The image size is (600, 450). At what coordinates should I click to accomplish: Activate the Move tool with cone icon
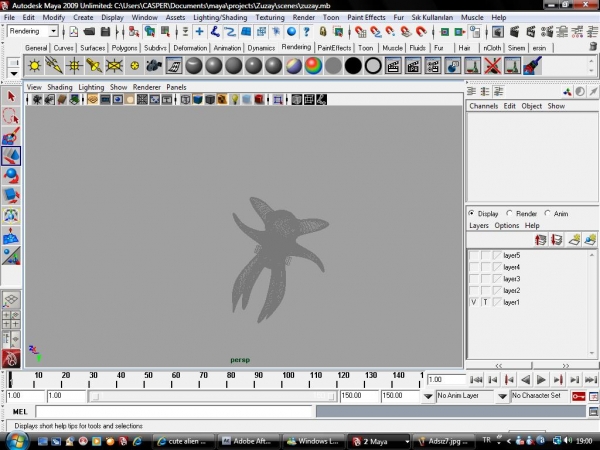[x=11, y=156]
